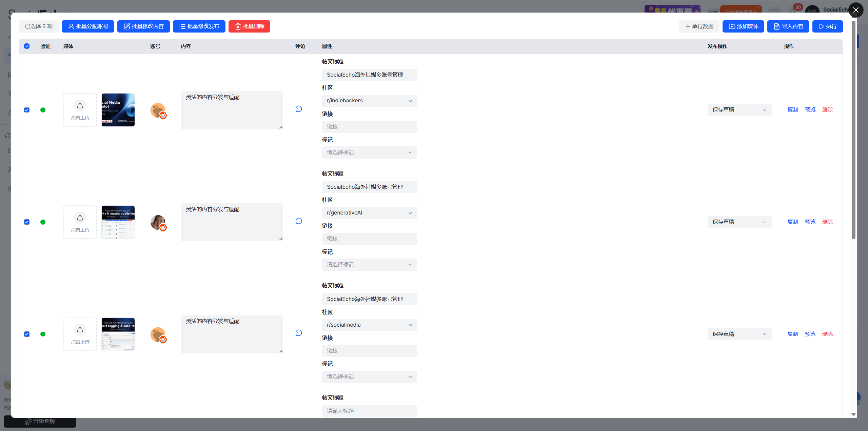Click 预览 link in the first row
The width and height of the screenshot is (868, 431).
(810, 110)
